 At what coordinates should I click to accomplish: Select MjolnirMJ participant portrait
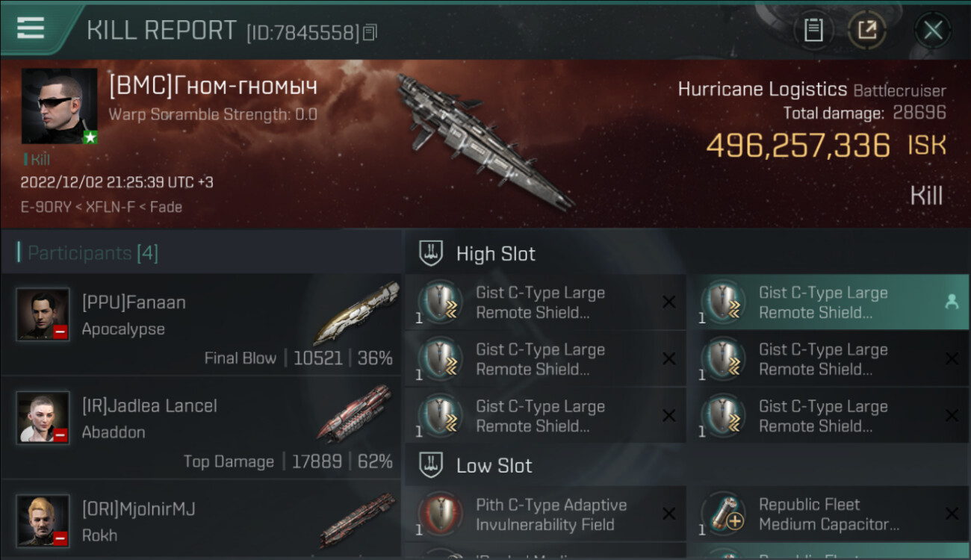43,520
